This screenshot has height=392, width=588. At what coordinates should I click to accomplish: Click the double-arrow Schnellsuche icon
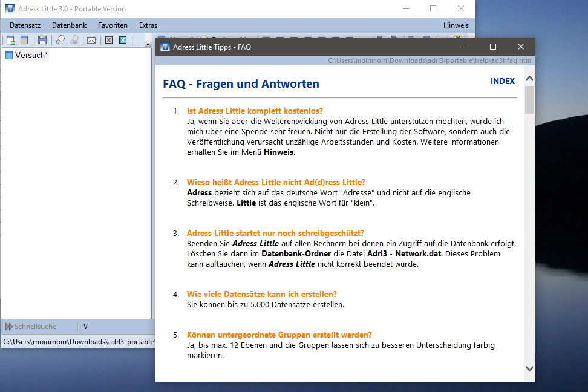pos(9,327)
